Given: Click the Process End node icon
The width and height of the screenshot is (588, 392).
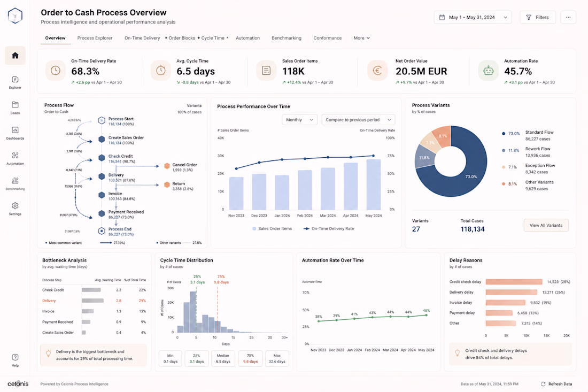Looking at the screenshot, I should click(x=102, y=230).
